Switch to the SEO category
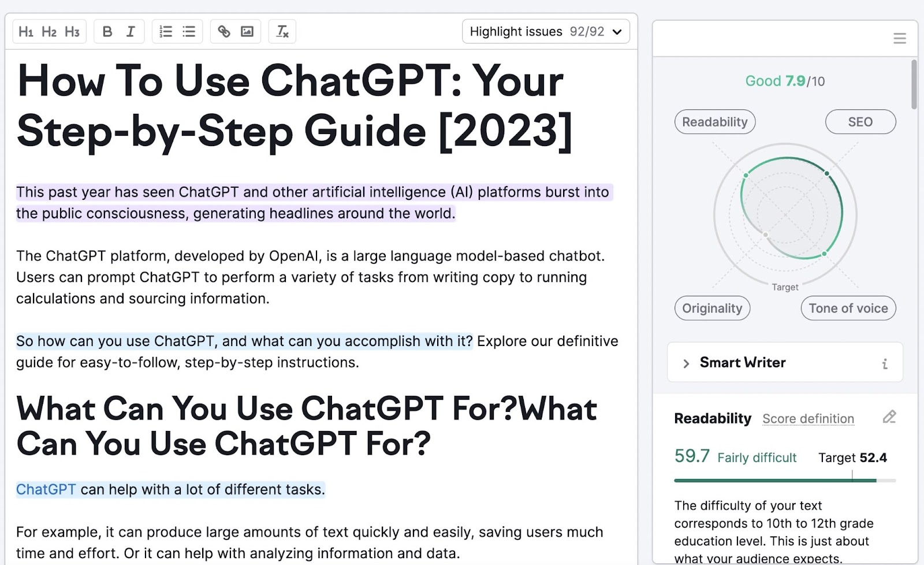 point(860,122)
